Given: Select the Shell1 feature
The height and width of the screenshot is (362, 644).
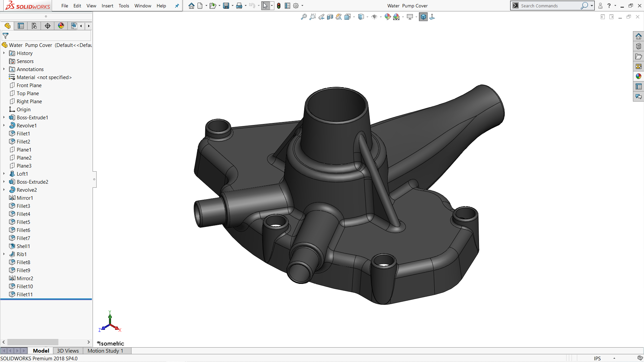Looking at the screenshot, I should (x=23, y=246).
